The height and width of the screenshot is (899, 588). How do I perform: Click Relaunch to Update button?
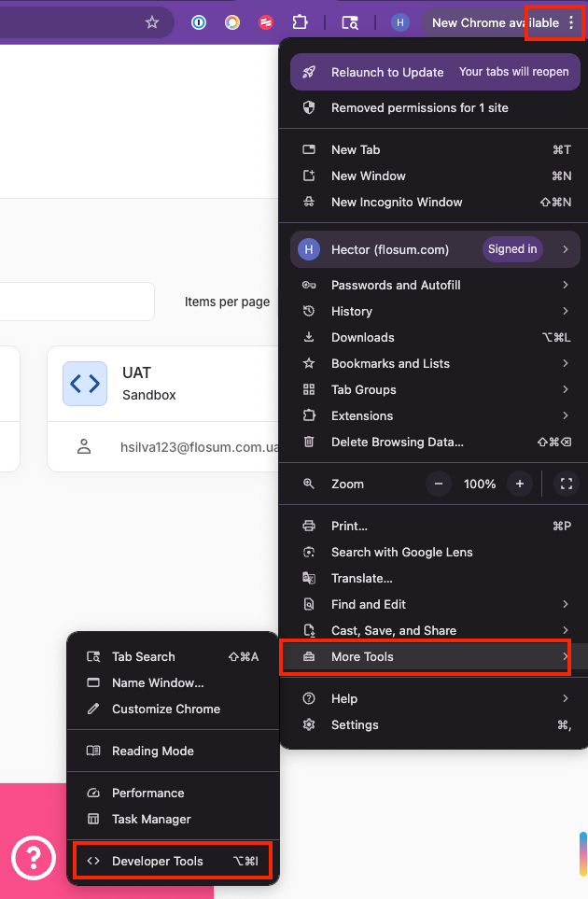[x=387, y=72]
